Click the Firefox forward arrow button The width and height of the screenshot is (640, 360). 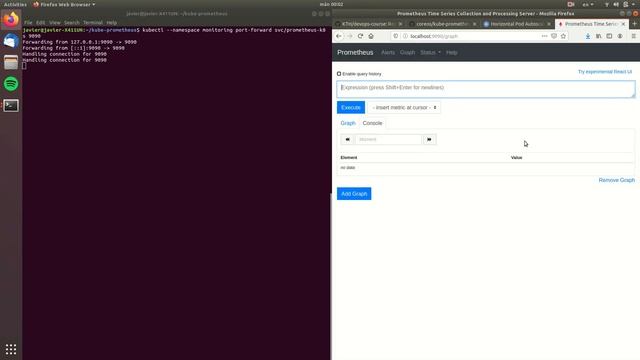350,36
